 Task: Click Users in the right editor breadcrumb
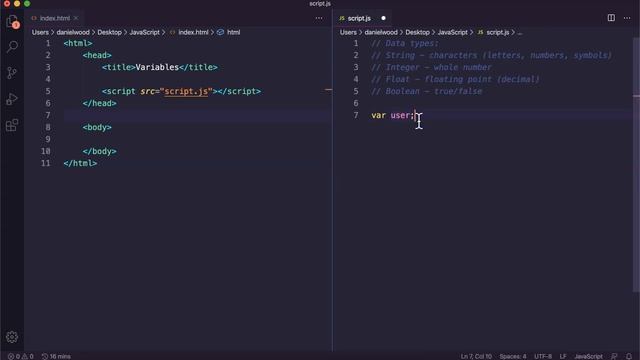point(348,32)
